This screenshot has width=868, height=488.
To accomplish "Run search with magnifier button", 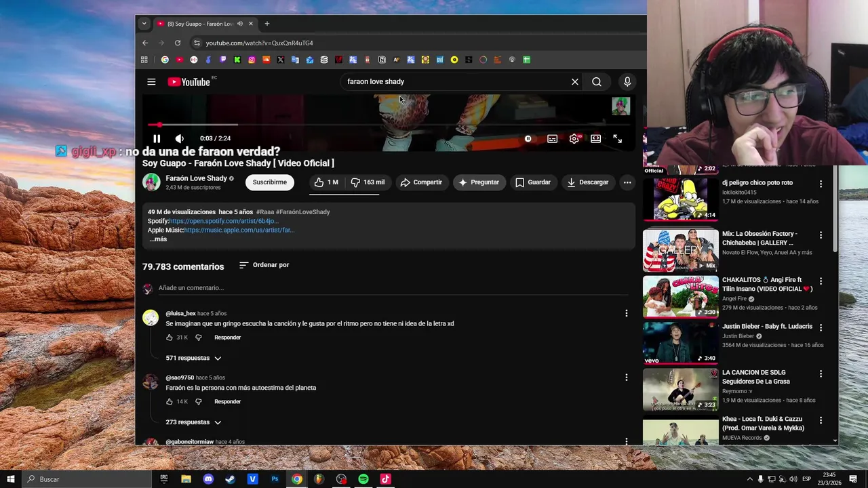I will pyautogui.click(x=597, y=82).
